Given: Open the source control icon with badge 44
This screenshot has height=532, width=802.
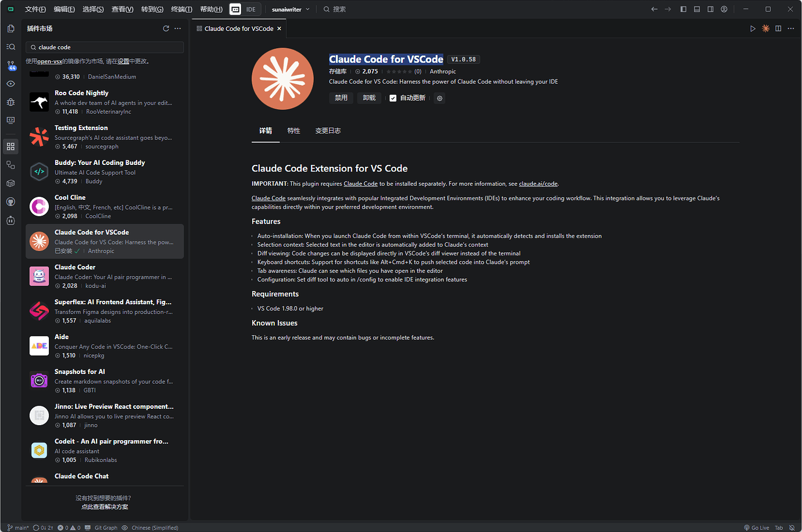Looking at the screenshot, I should pyautogui.click(x=10, y=66).
